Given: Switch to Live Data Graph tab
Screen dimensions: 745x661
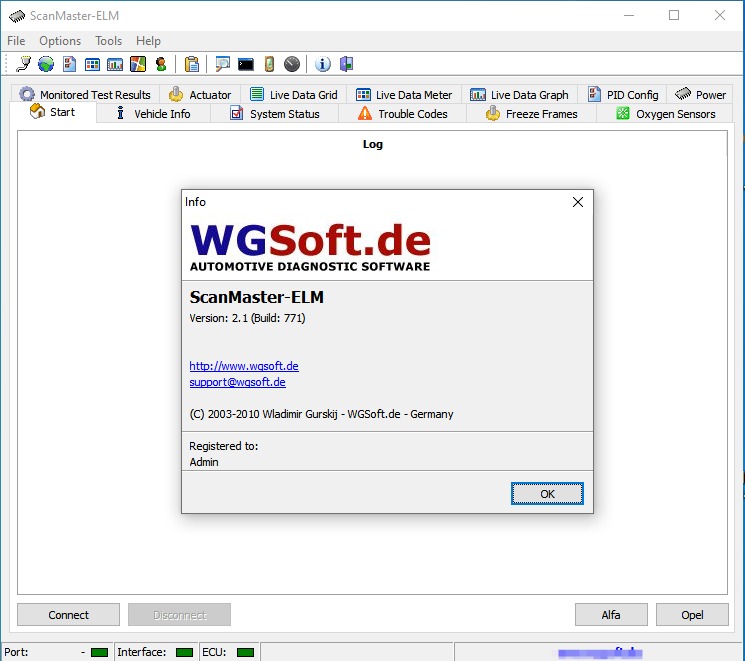Looking at the screenshot, I should coord(519,95).
